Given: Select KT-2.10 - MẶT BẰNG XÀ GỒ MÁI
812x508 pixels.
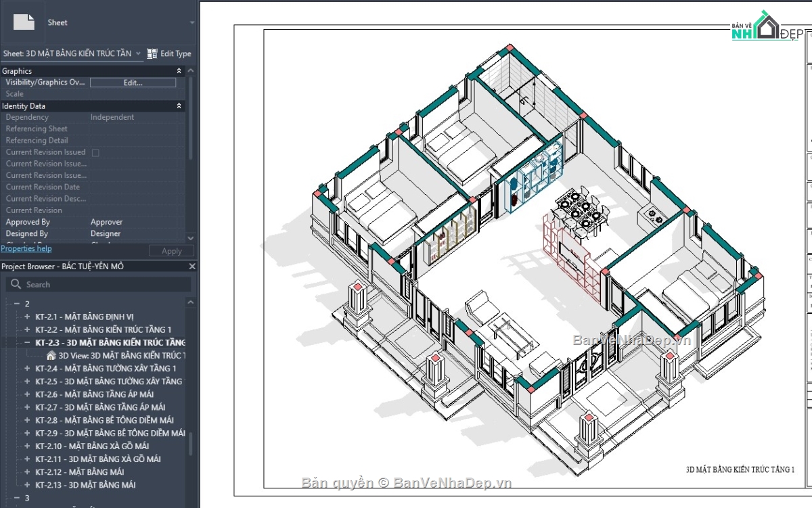Looking at the screenshot, I should coord(92,446).
